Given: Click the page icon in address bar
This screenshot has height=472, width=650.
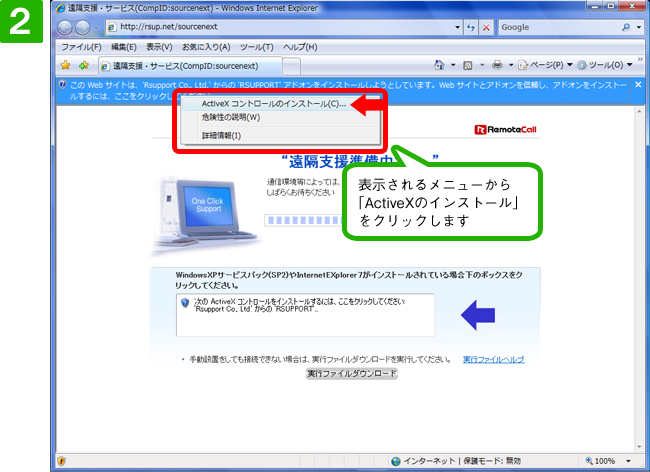Looking at the screenshot, I should click(112, 27).
